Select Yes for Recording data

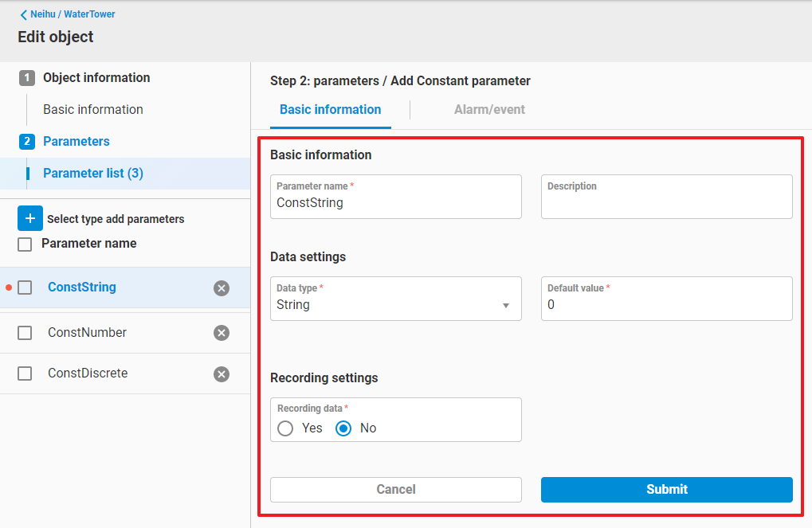click(x=285, y=428)
